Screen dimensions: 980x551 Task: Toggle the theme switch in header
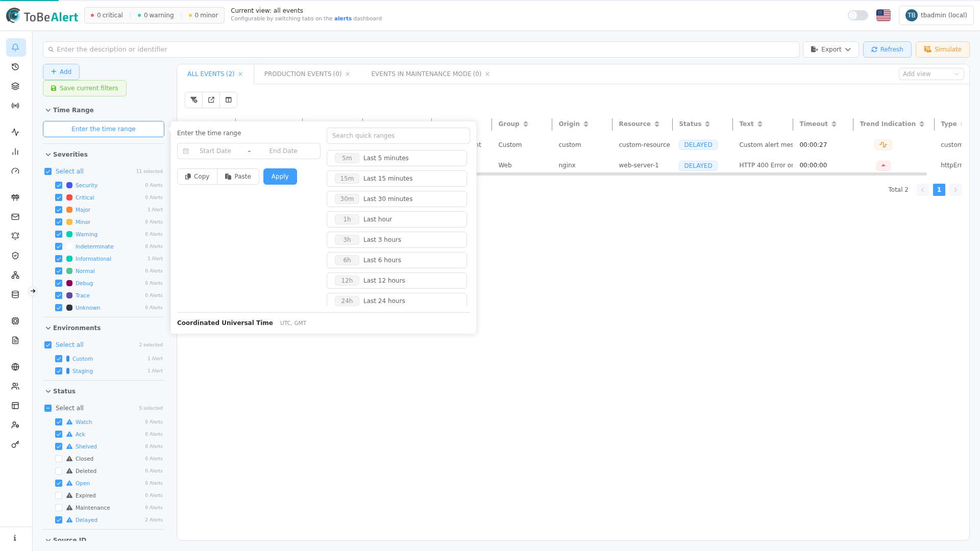tap(858, 15)
